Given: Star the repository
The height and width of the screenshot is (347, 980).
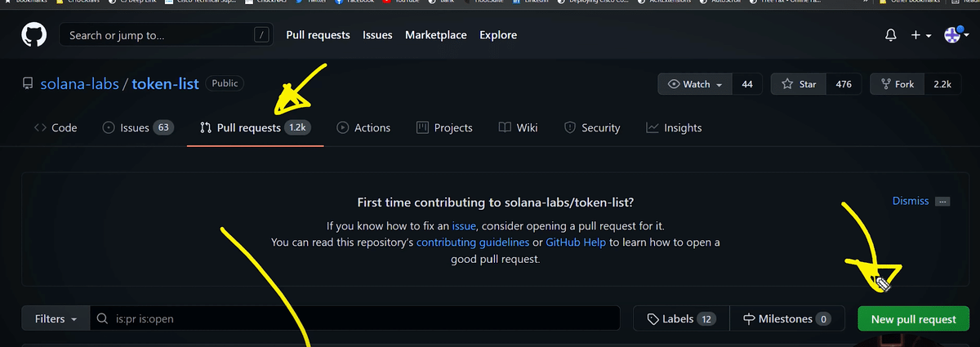Looking at the screenshot, I should click(799, 84).
